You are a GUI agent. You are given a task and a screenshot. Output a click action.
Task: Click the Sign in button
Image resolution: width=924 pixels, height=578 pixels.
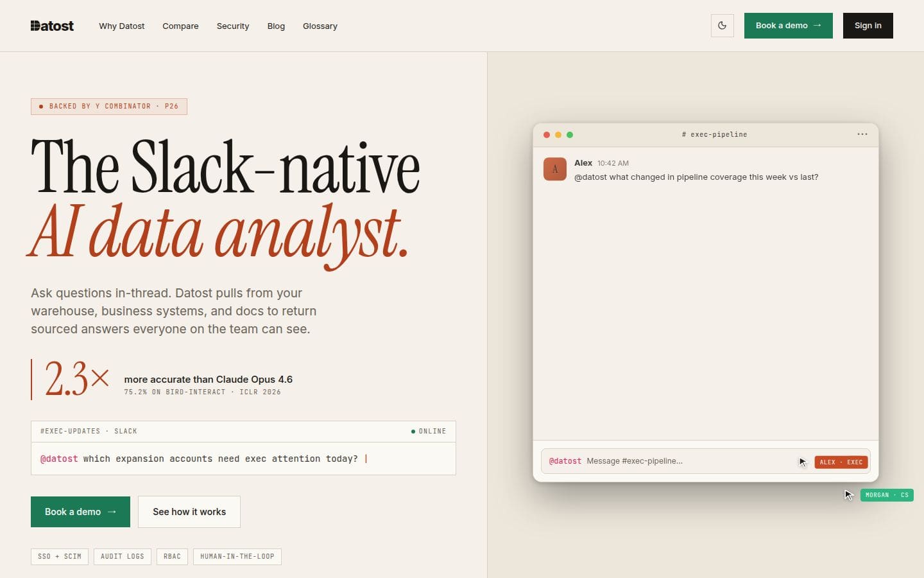tap(868, 26)
